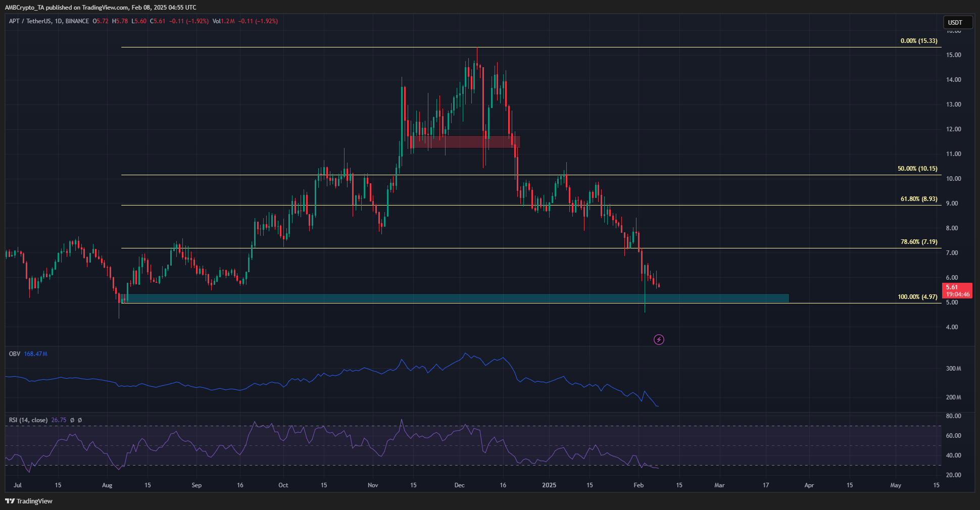Click the RSI value 26.75
Image resolution: width=980 pixels, height=510 pixels.
tap(59, 420)
